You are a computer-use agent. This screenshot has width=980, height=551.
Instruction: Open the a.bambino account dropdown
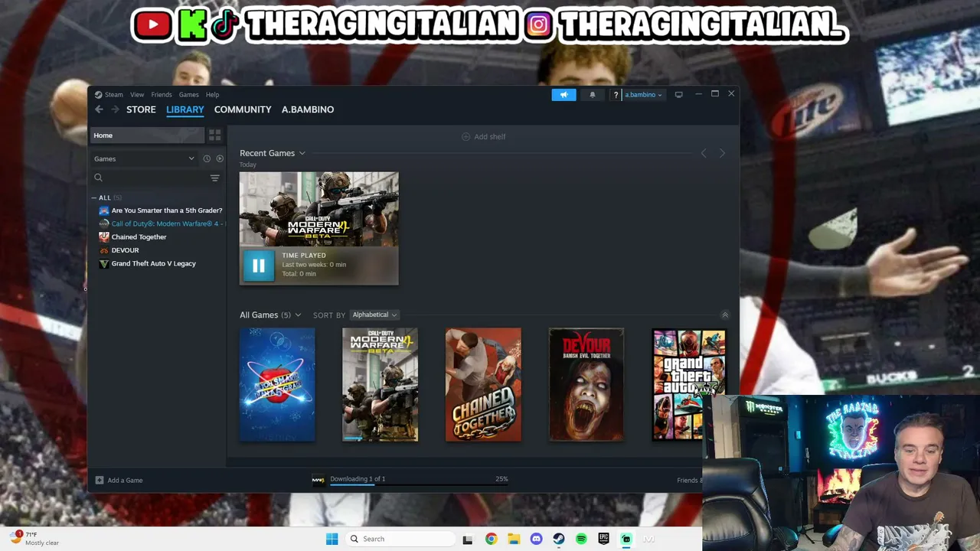tap(643, 95)
